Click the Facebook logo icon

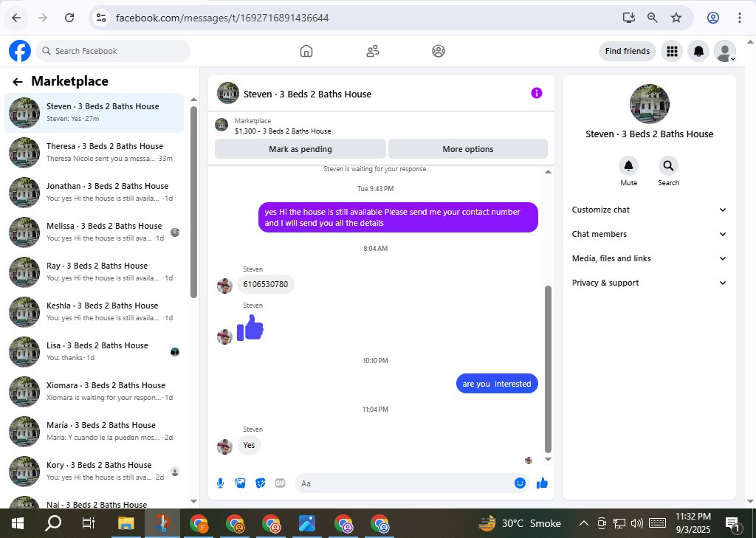click(20, 51)
